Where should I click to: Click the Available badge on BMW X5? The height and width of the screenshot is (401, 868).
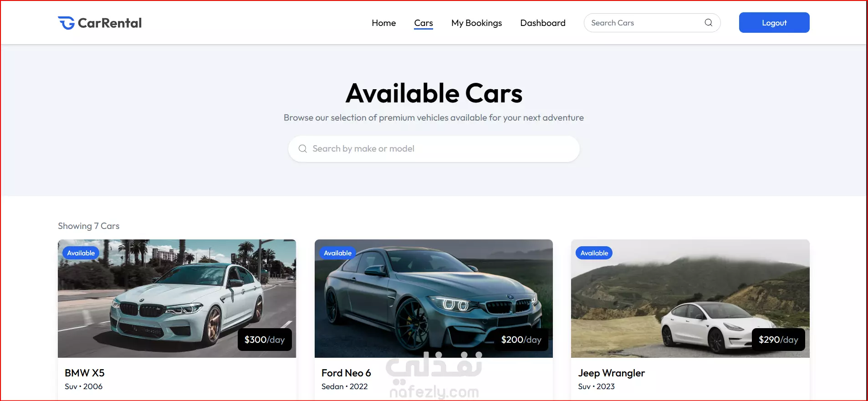pos(81,253)
